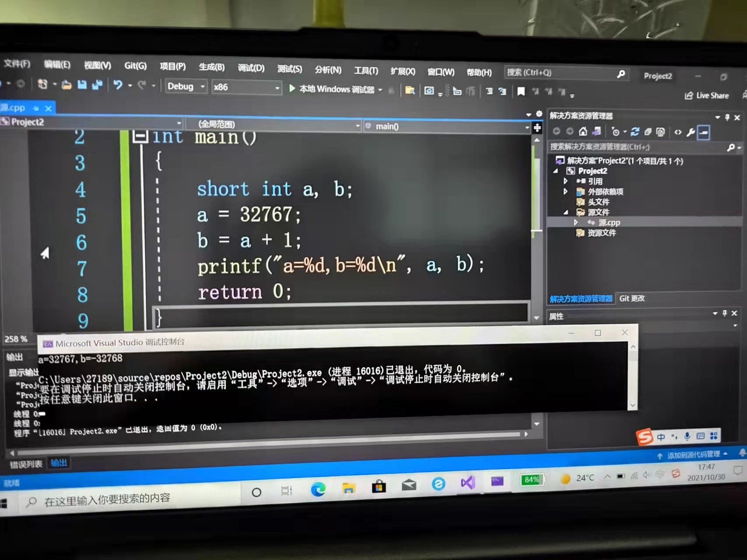Screen dimensions: 747x560
Task: Pin the 源.cpp tab
Action: (36, 108)
